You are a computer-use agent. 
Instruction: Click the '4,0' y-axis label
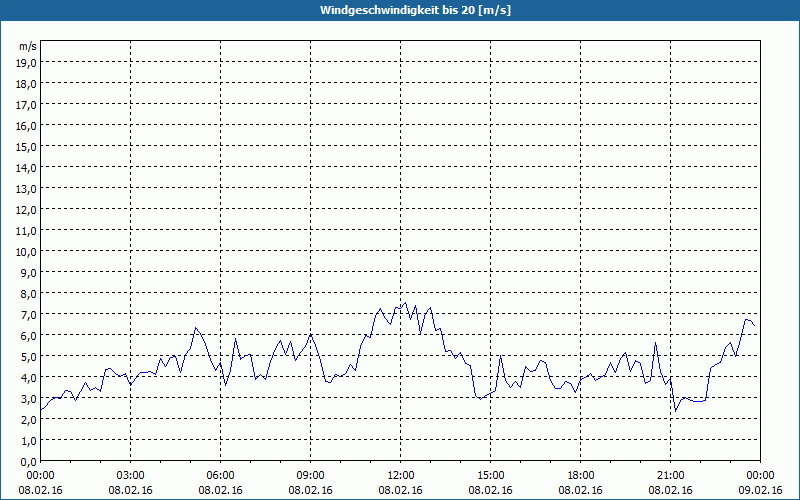(x=29, y=378)
